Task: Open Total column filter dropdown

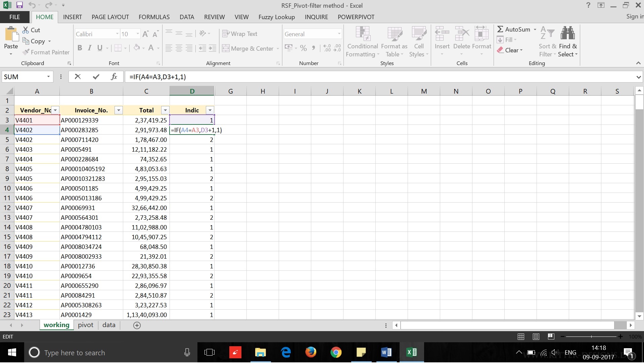Action: click(165, 110)
